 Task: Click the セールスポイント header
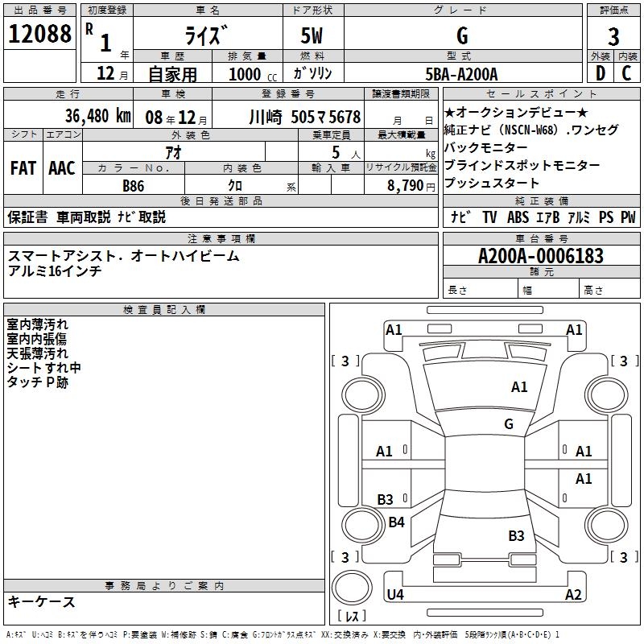point(541,93)
